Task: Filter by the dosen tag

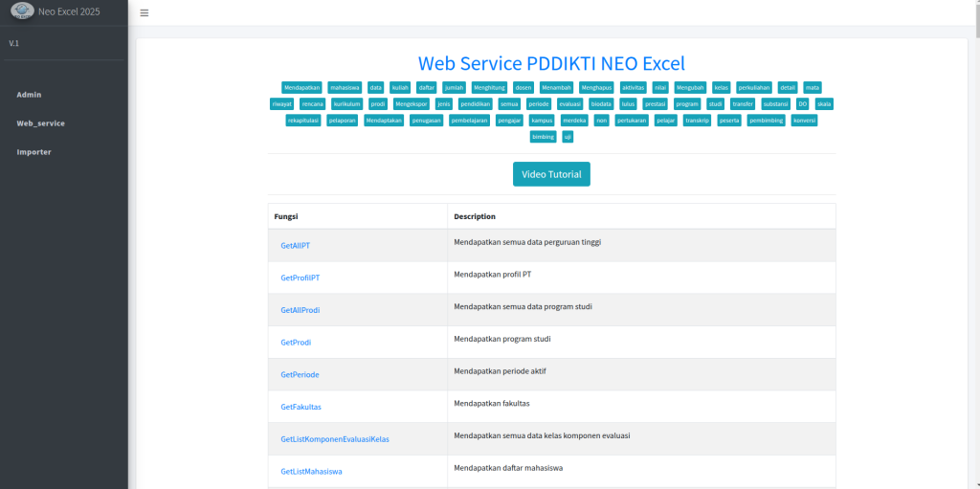Action: (x=523, y=87)
